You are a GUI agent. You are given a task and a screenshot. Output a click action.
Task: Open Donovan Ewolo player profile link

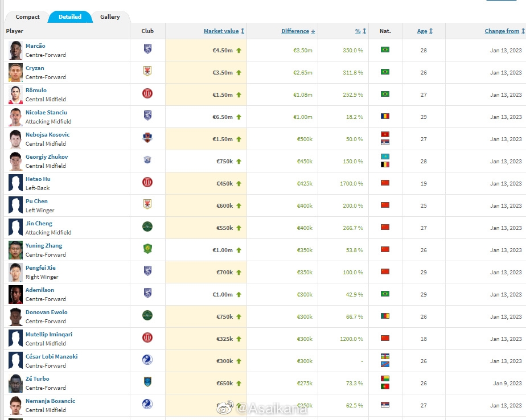[x=46, y=312]
